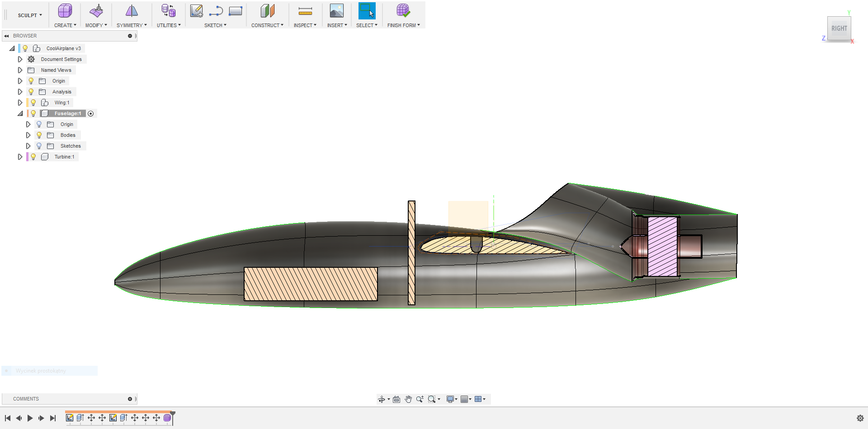Click the Zoom Window fit icon
This screenshot has width=868, height=429.
pyautogui.click(x=432, y=399)
